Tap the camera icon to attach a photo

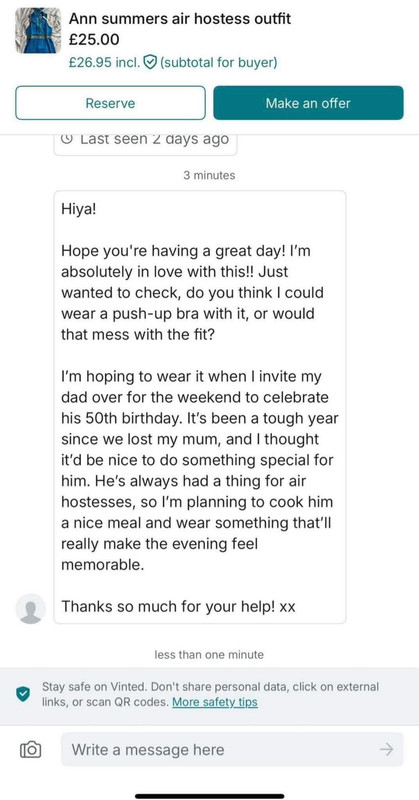[x=30, y=749]
